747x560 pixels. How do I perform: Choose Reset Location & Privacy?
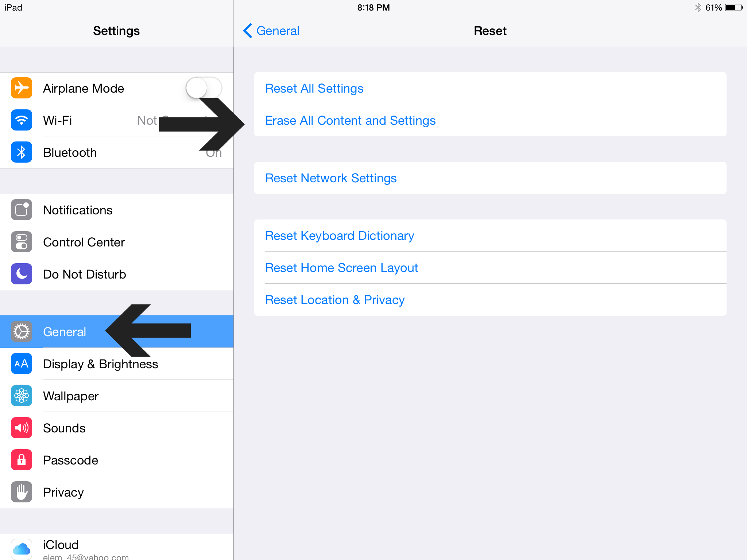pos(490,300)
